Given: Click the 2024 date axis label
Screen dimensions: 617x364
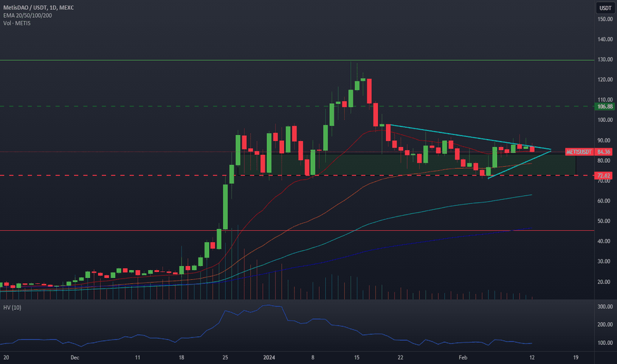Looking at the screenshot, I should (x=269, y=357).
